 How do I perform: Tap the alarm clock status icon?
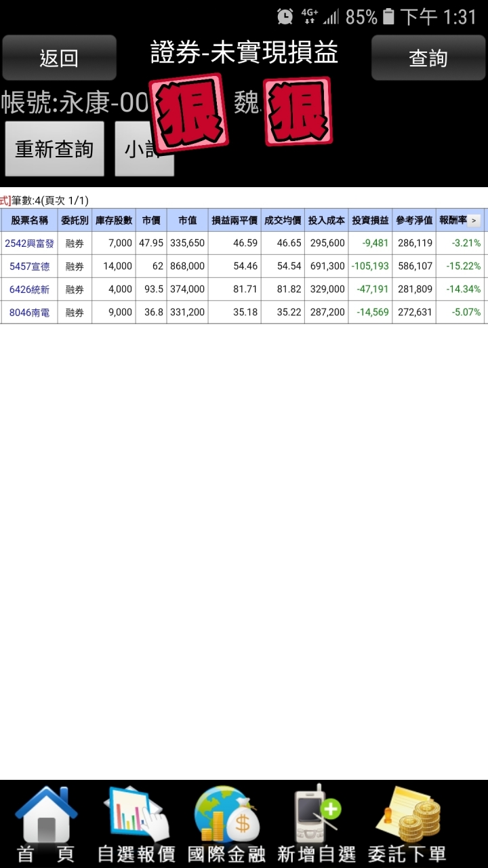tap(285, 17)
